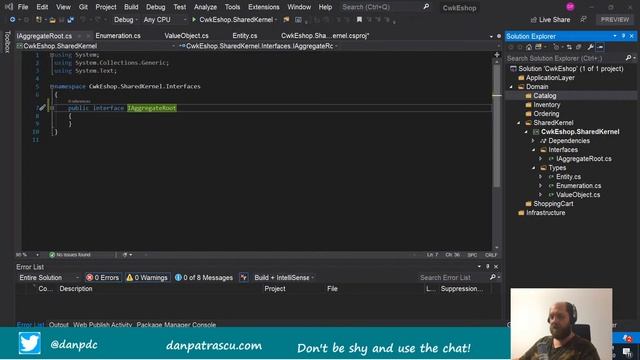The image size is (640, 360).
Task: Toggle the Error List build filter icon
Action: click(244, 278)
